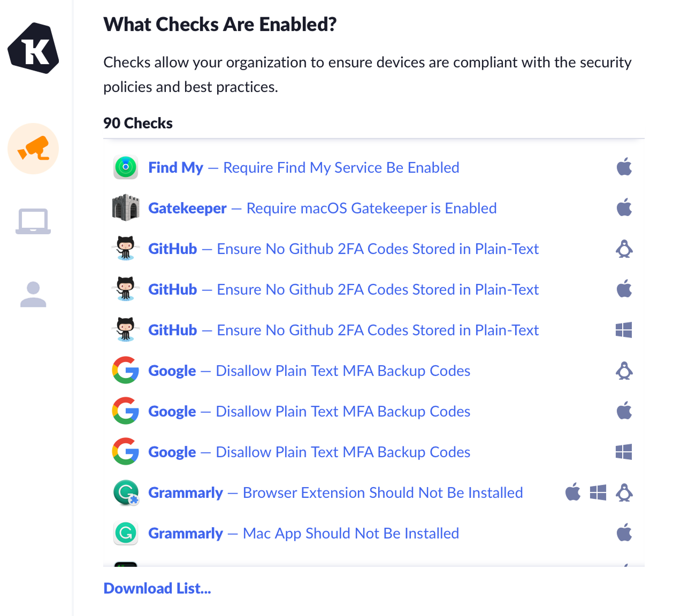Click the Kolide K logo
Screen dimensions: 673x616
(x=33, y=48)
